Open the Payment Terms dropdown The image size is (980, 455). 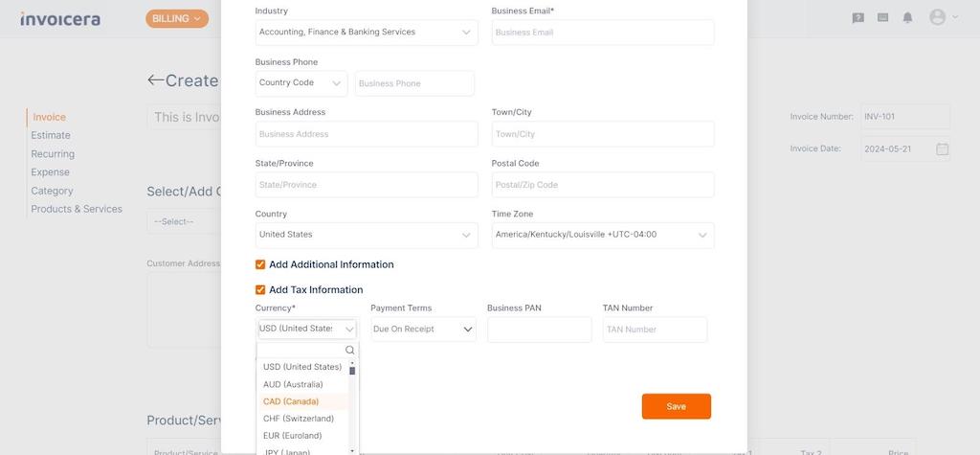423,330
